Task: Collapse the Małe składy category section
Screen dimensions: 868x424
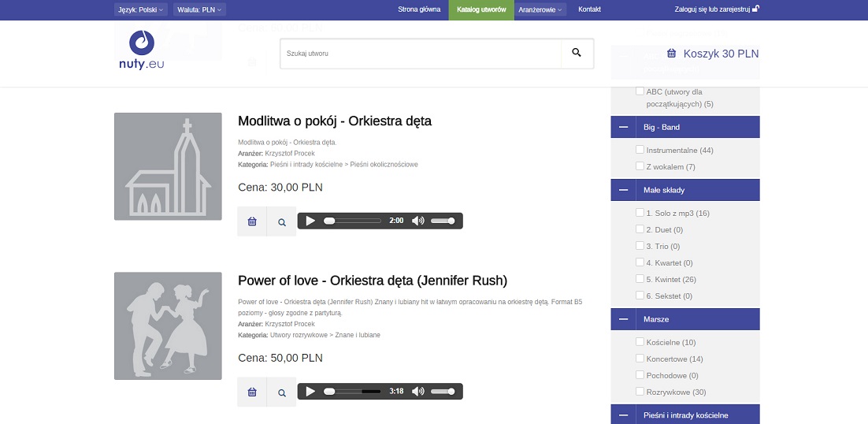Action: (623, 190)
